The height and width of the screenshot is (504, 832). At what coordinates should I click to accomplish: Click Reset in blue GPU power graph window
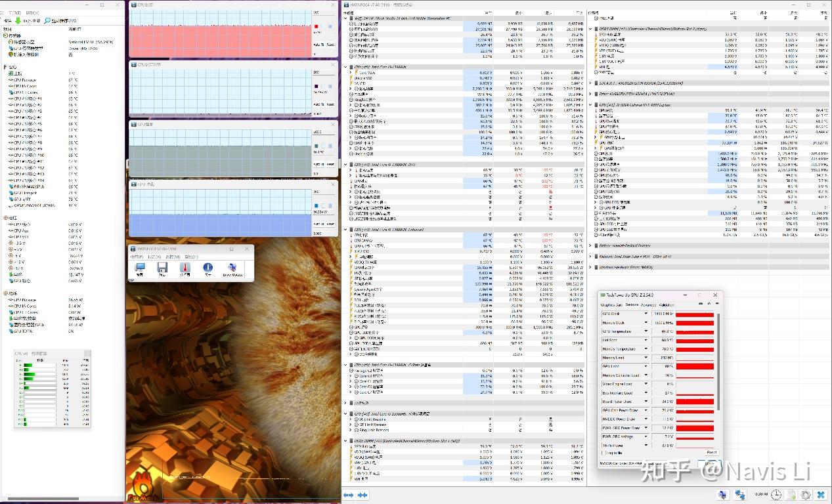[x=330, y=224]
